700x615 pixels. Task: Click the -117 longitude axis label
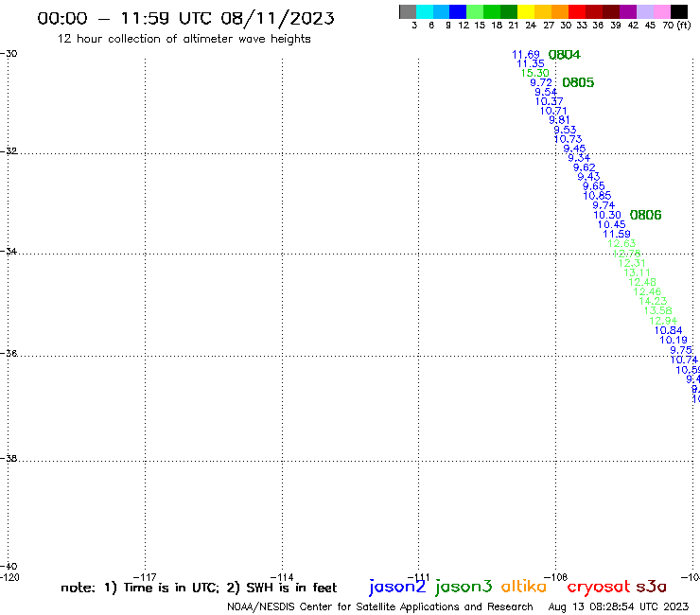pos(145,577)
